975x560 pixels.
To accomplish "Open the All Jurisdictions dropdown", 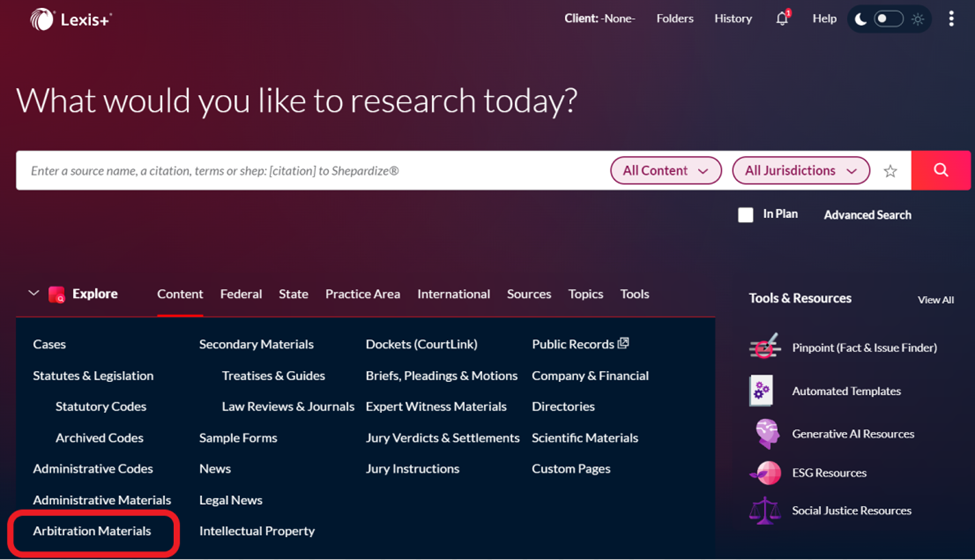I will point(800,170).
